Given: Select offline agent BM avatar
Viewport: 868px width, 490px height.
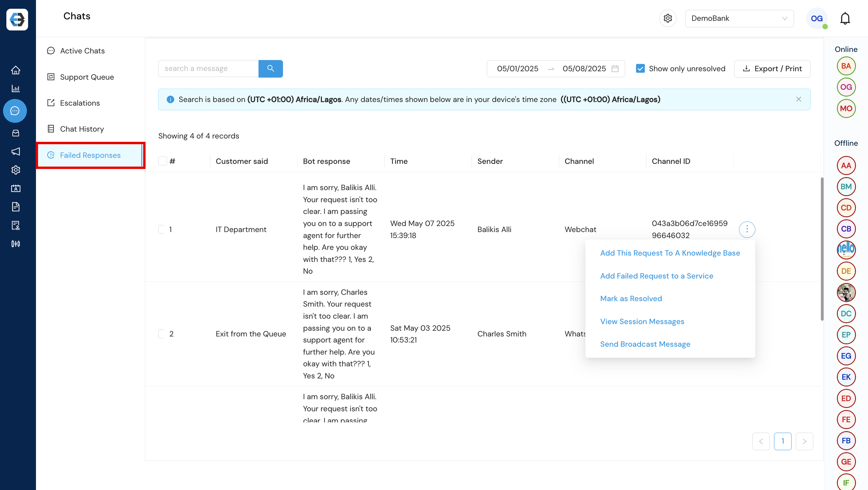Looking at the screenshot, I should [x=846, y=187].
